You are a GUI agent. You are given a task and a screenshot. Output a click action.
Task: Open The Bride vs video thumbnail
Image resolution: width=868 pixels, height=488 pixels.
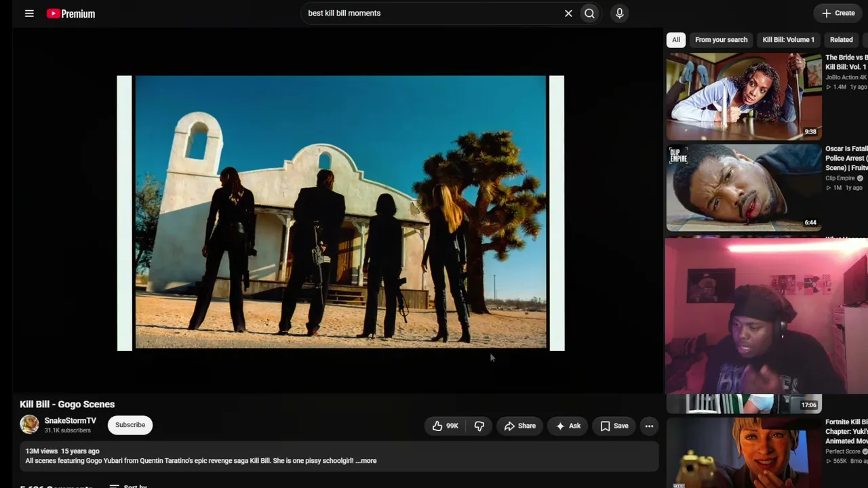pos(744,96)
